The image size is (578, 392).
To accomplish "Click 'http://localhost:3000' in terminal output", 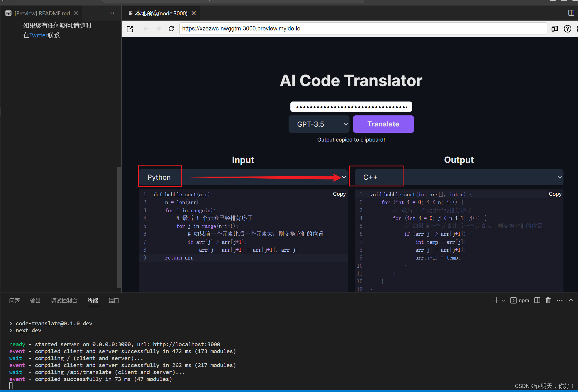I will (186, 344).
